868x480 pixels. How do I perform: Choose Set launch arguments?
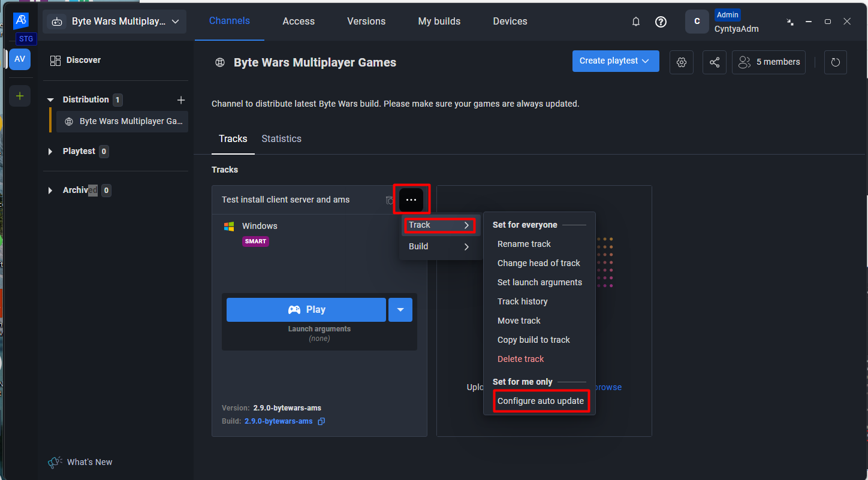pos(539,282)
